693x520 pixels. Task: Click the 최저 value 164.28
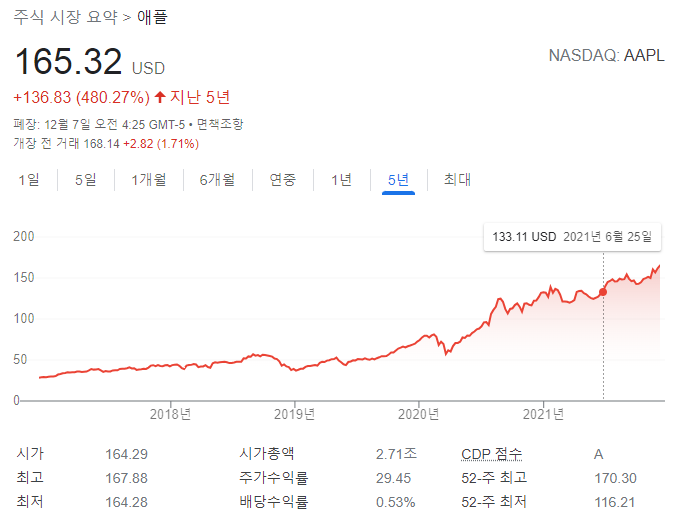[126, 502]
